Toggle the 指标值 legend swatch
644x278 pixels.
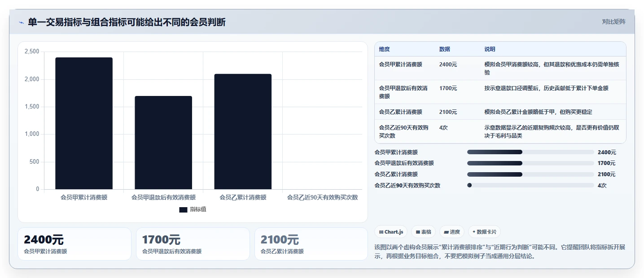[x=183, y=209]
